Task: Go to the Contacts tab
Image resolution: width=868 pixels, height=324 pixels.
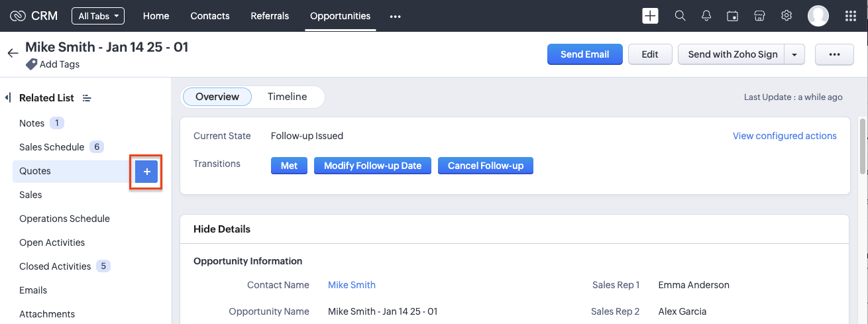Action: pyautogui.click(x=209, y=16)
